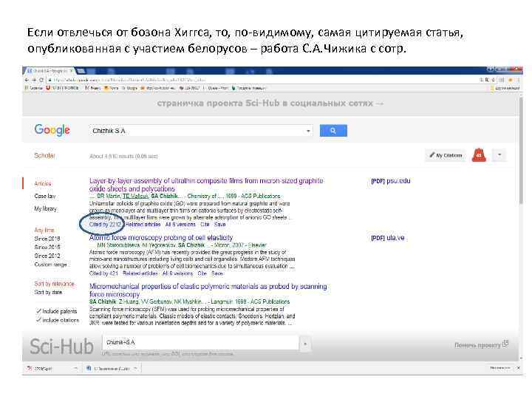The width and height of the screenshot is (532, 399).
Task: Open author link TE Mallouk
Action: (x=135, y=196)
